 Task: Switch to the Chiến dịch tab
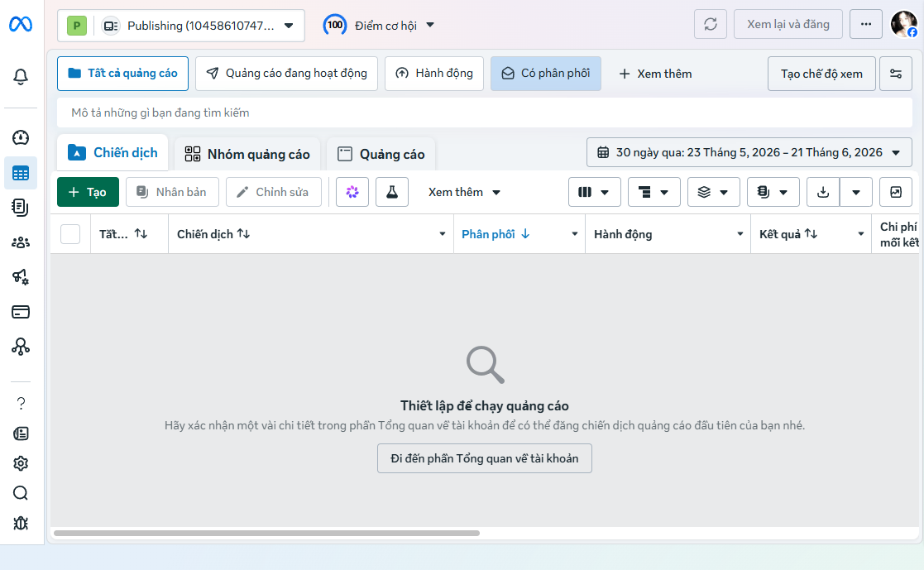[x=113, y=153]
